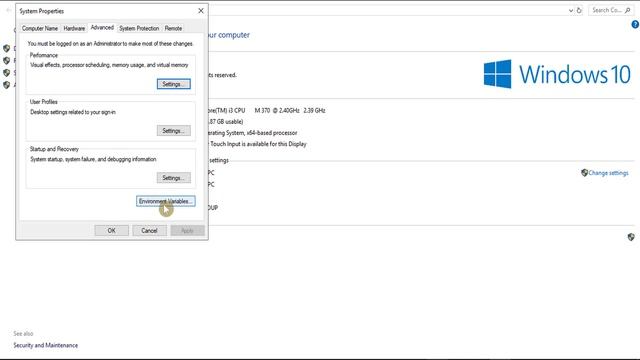This screenshot has height=360, width=640.
Task: Click the second shield icon in sidebar
Action: coord(7,60)
